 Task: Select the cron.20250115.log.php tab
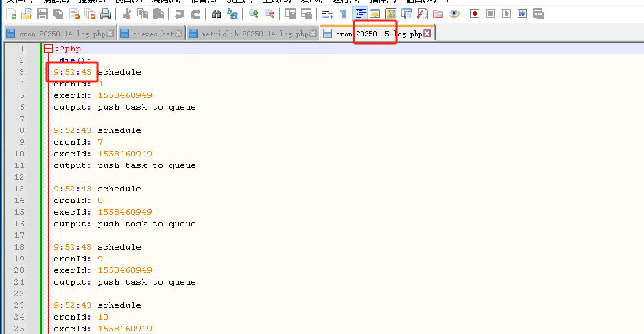378,34
